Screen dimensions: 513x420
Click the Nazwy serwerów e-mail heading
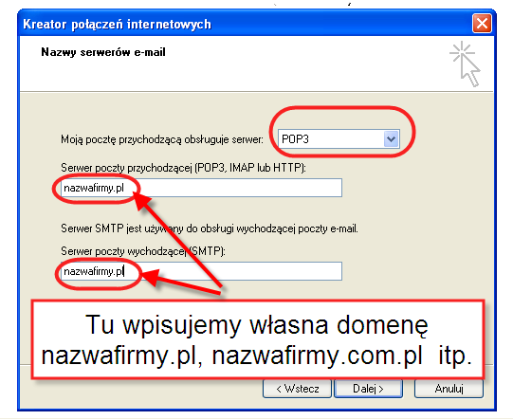tap(103, 52)
